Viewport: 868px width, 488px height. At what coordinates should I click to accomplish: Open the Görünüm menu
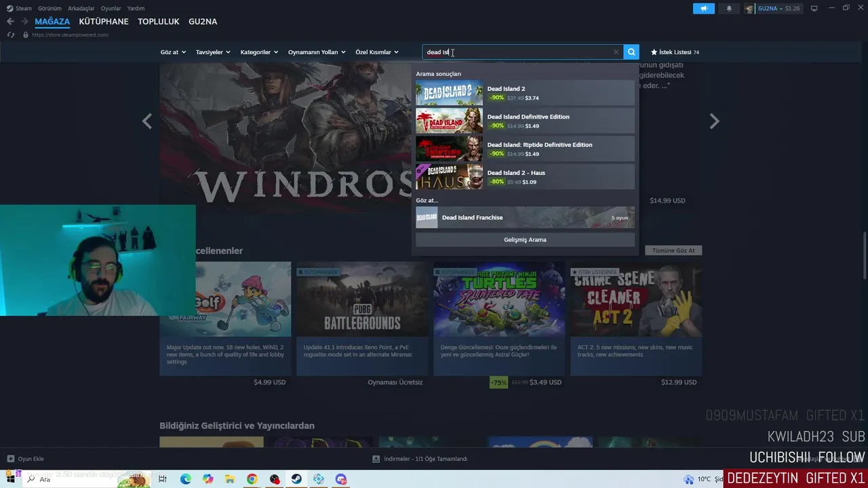pyautogui.click(x=50, y=8)
